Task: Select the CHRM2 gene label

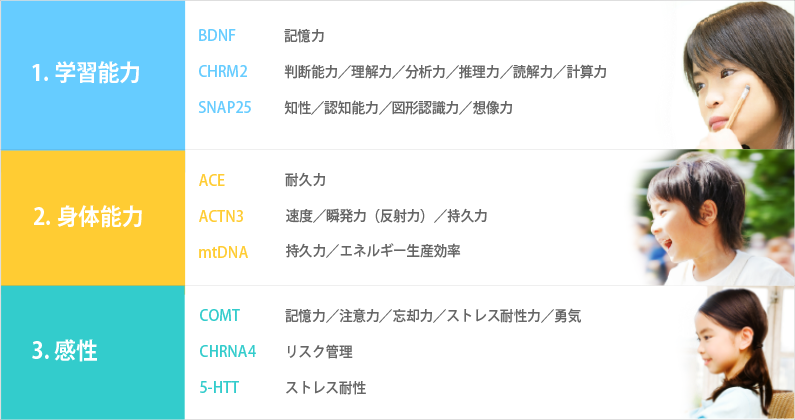Action: tap(223, 72)
